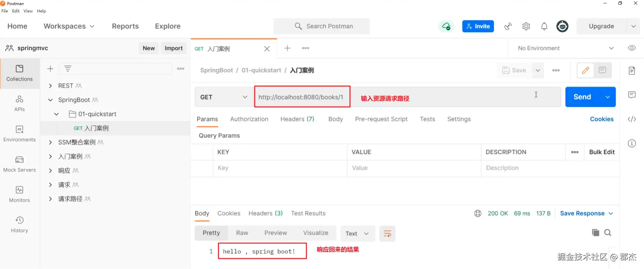The height and width of the screenshot is (269, 644).
Task: Expand the REST collection
Action: (50, 86)
